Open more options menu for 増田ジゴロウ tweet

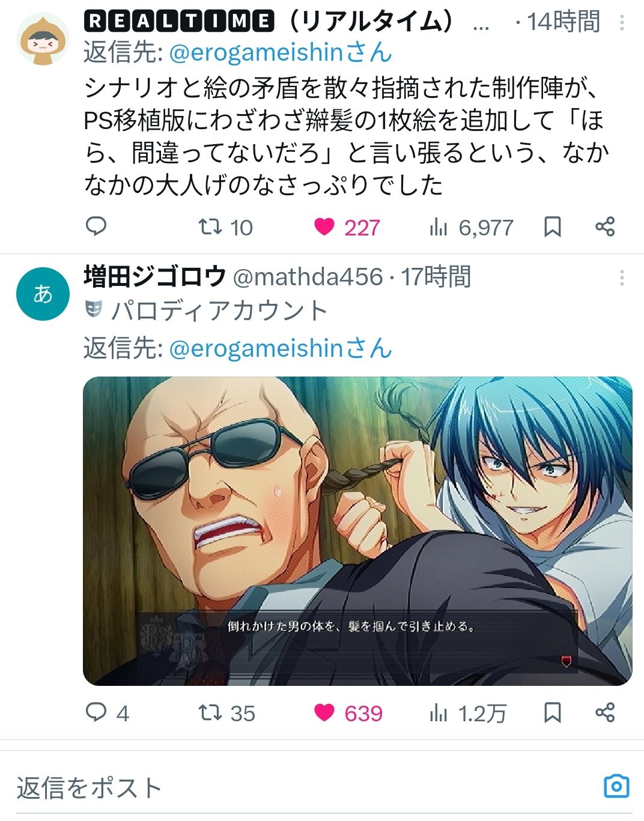point(622,277)
